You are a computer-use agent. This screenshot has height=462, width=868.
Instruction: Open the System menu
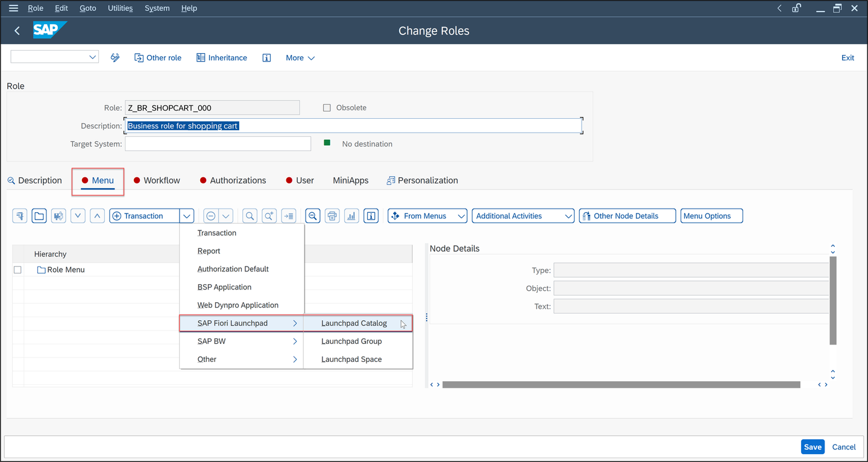coord(157,8)
